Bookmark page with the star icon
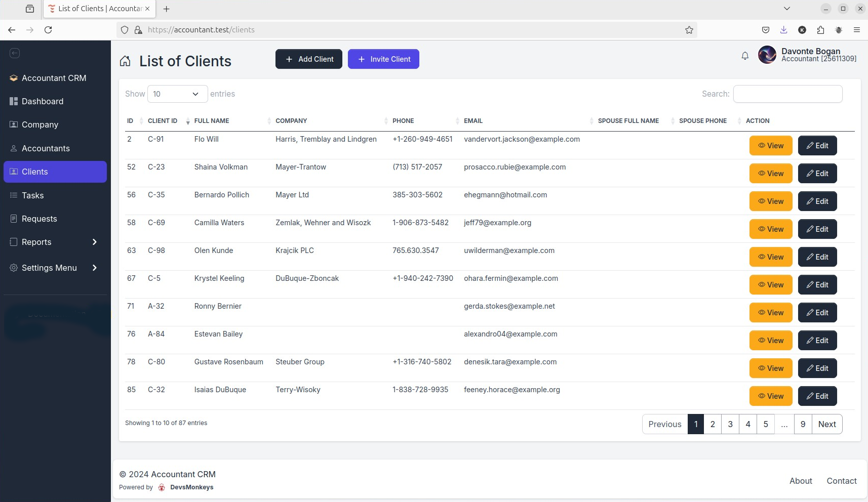 [x=689, y=30]
